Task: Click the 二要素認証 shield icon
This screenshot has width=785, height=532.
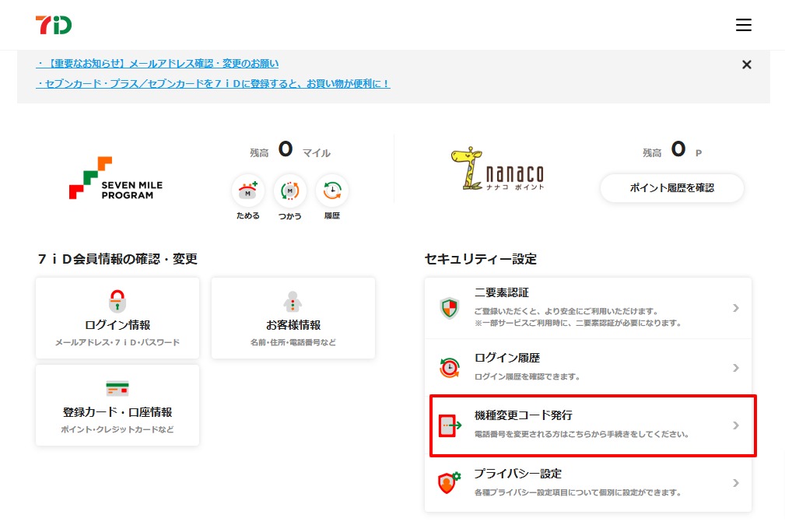Action: click(x=449, y=308)
